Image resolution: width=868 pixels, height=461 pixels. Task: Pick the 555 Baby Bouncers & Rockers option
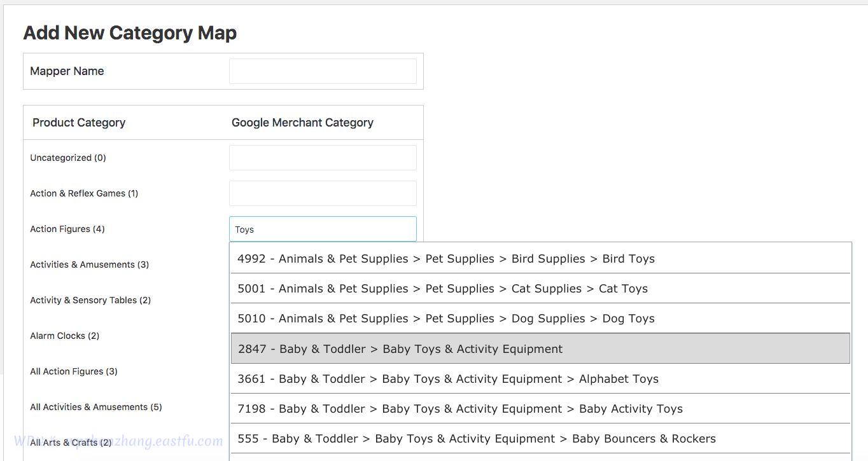click(476, 439)
